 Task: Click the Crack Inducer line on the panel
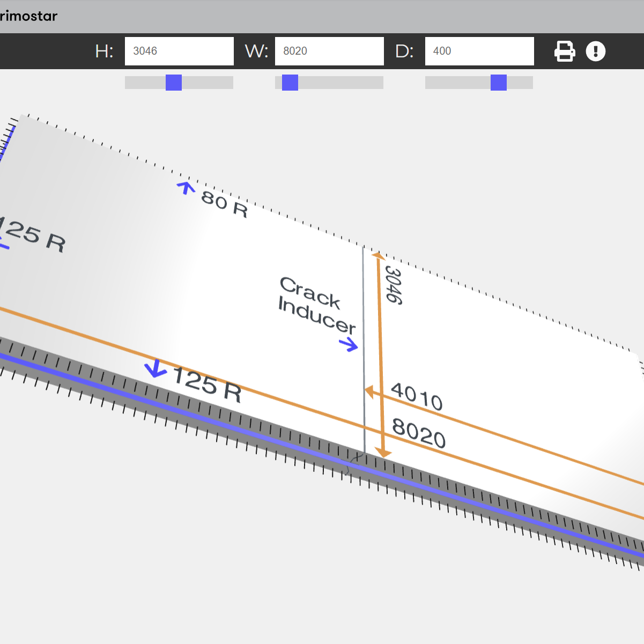364,349
